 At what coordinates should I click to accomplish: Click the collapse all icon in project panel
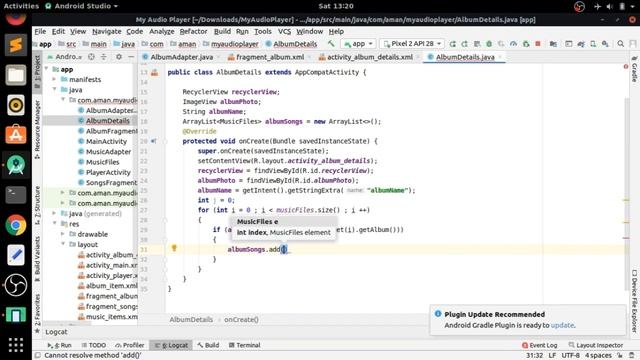[104, 57]
